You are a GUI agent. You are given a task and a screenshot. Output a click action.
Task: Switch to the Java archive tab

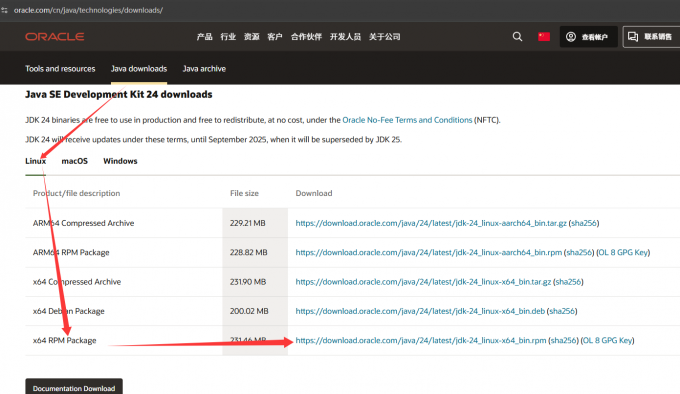point(204,68)
